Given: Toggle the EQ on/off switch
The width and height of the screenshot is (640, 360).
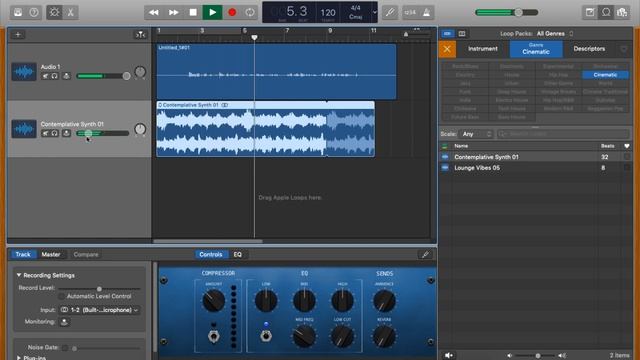Looking at the screenshot, I should (x=266, y=336).
